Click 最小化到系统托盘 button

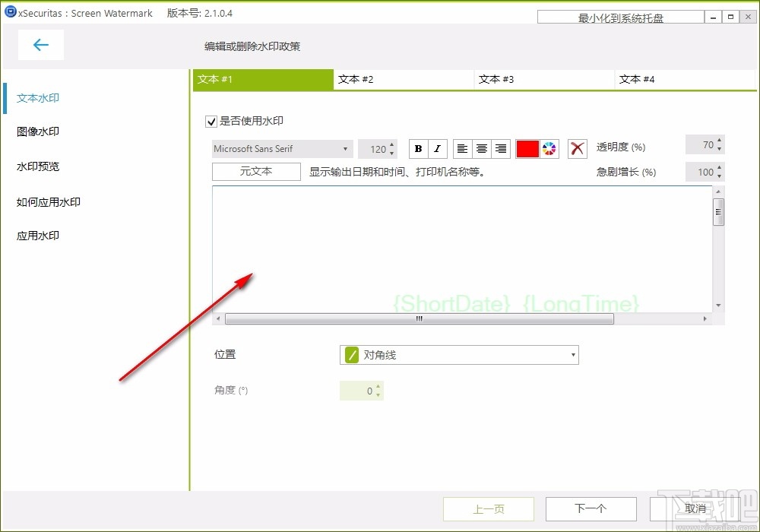click(x=620, y=18)
